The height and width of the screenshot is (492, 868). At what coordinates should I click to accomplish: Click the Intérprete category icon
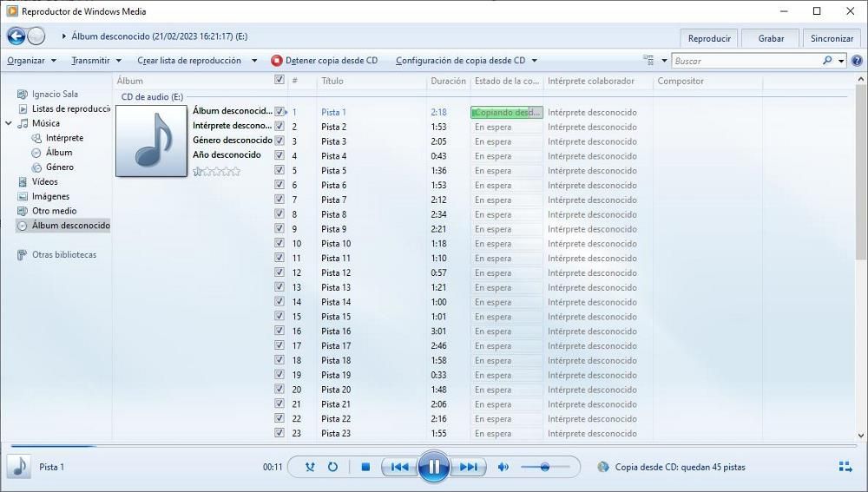(36, 138)
